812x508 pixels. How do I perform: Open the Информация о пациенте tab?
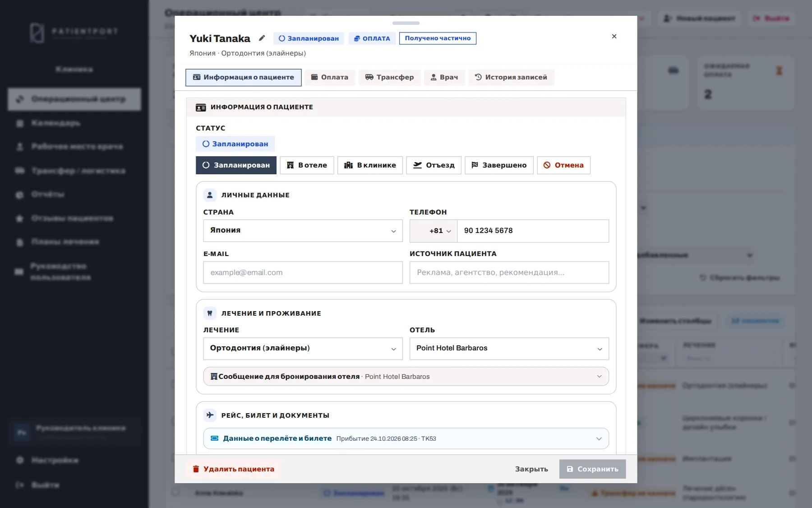[244, 77]
